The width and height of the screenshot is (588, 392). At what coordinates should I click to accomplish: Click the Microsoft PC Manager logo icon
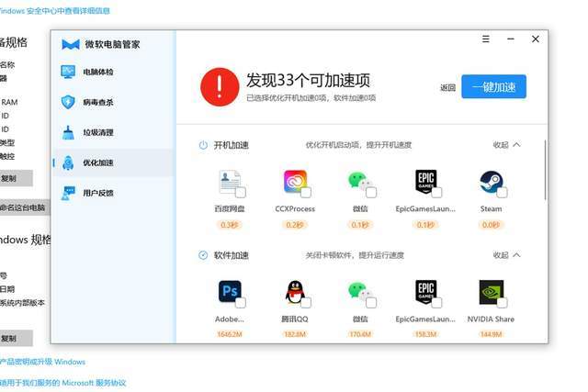pos(71,44)
